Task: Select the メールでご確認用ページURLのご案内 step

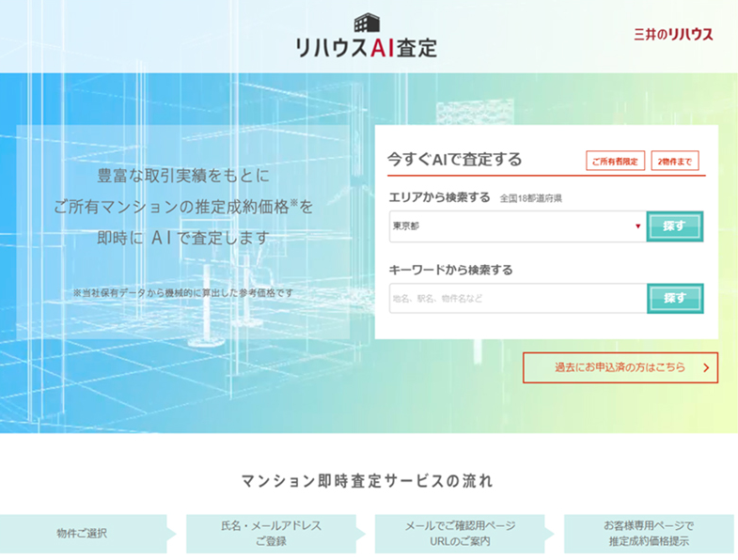Action: pos(460,534)
